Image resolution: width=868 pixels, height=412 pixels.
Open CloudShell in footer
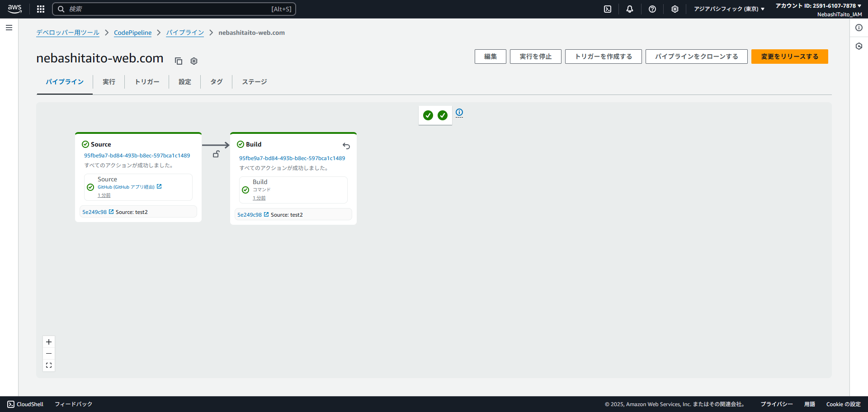[25, 404]
